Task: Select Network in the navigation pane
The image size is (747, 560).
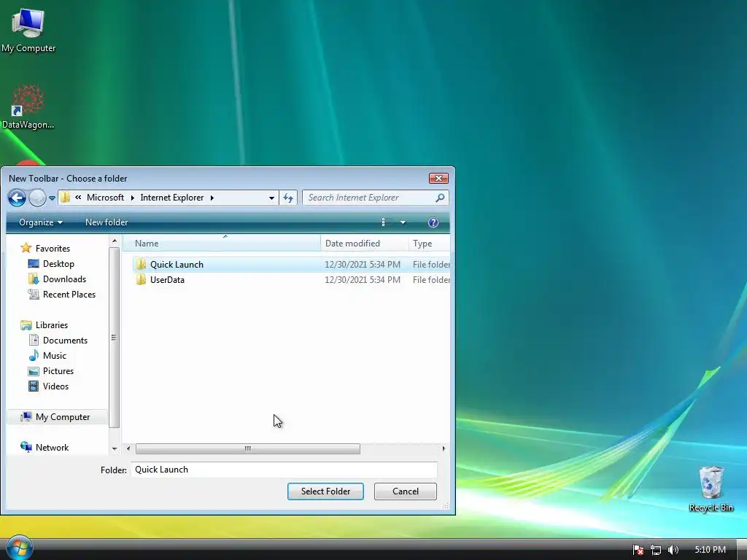Action: tap(52, 448)
